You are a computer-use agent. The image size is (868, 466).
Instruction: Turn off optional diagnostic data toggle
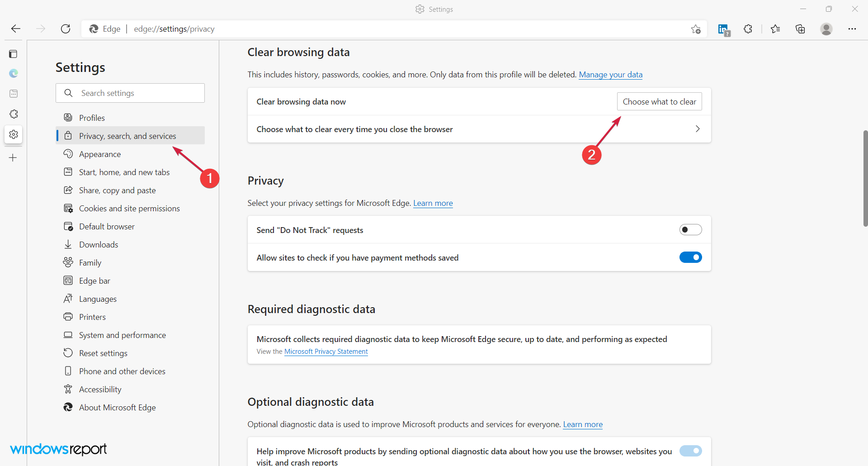coord(690,451)
